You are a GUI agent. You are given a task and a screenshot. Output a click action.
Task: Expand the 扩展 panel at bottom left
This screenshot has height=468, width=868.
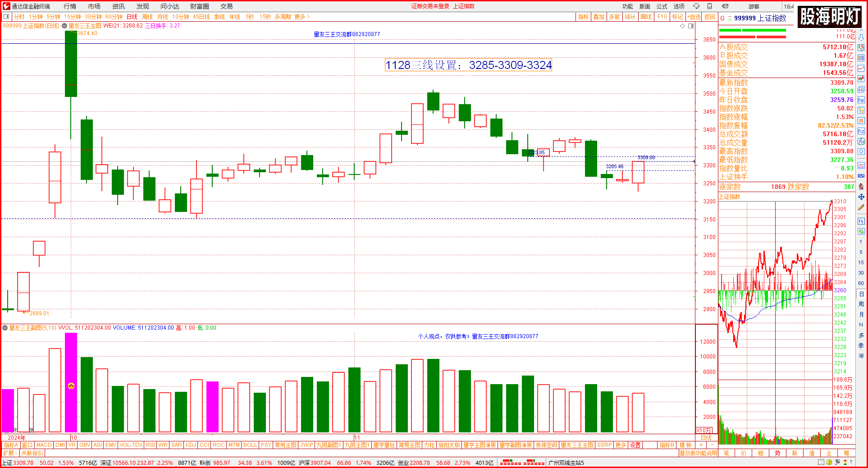[10, 453]
